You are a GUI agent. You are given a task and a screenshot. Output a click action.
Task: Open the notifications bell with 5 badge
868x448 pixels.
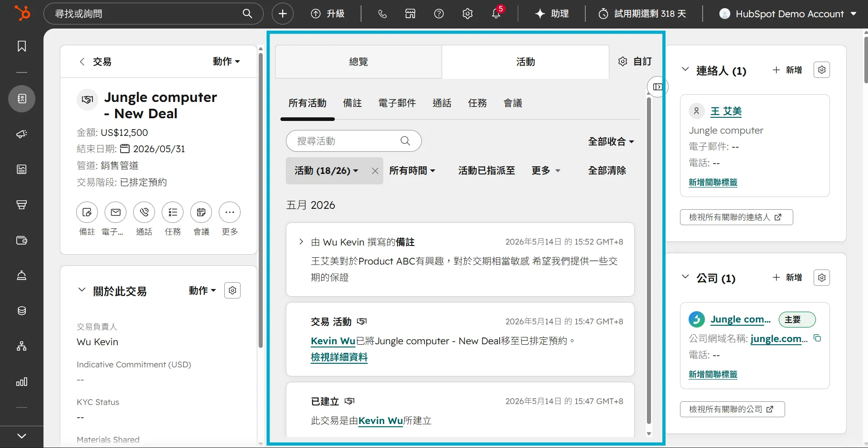coord(497,13)
